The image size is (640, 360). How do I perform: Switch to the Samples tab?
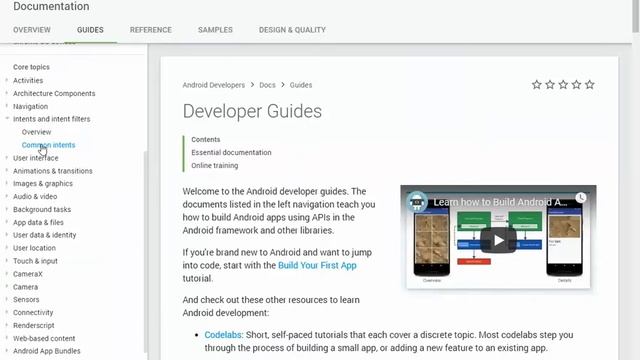pyautogui.click(x=215, y=30)
